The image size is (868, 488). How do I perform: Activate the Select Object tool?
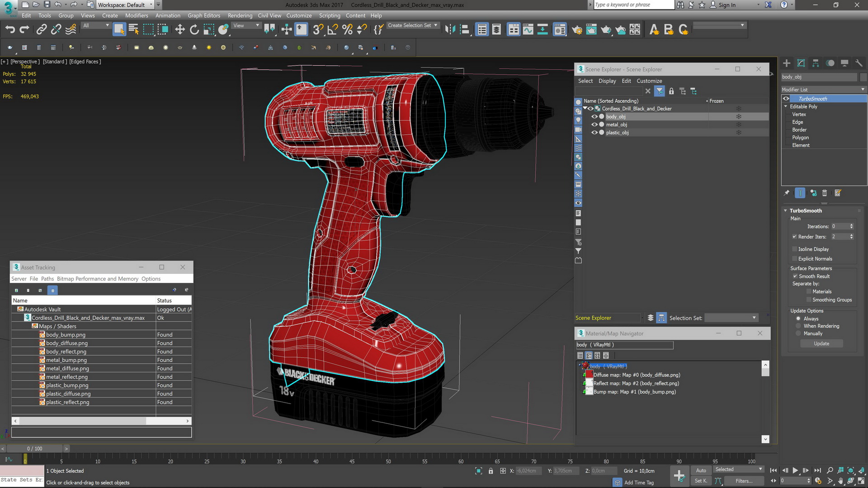tap(119, 29)
